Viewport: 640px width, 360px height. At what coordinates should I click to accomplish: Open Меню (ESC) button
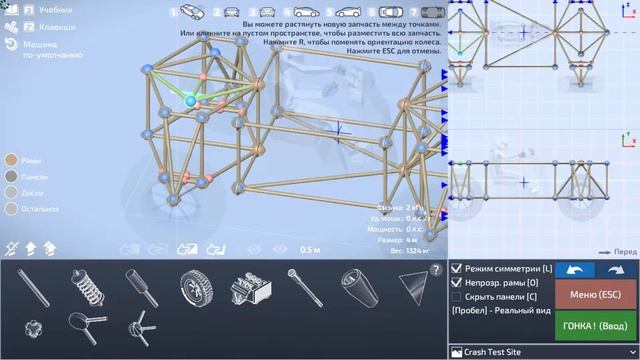click(596, 294)
